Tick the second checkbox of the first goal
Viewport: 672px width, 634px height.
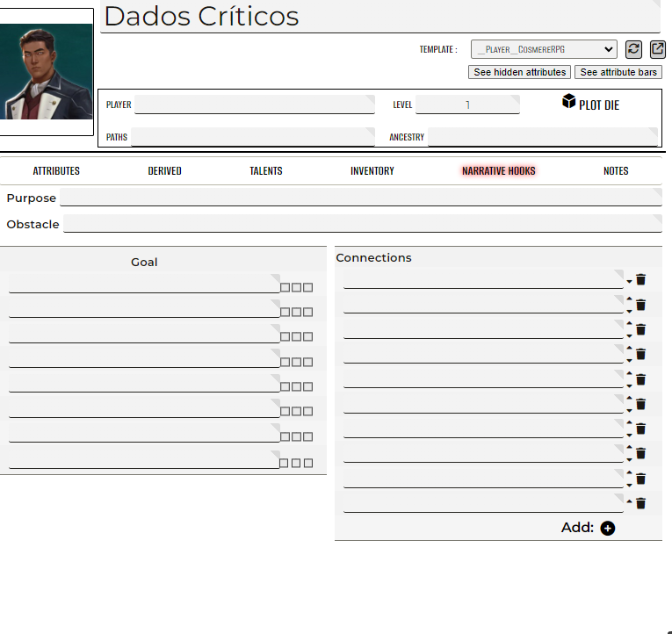(296, 287)
